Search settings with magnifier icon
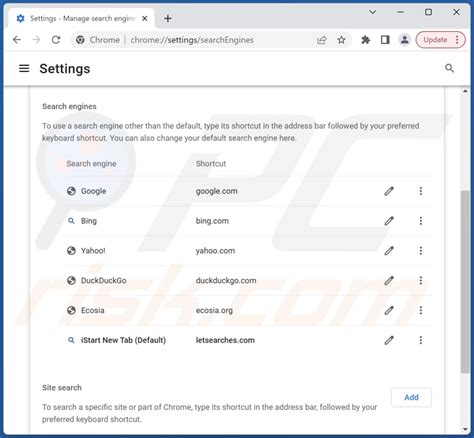 coord(449,68)
